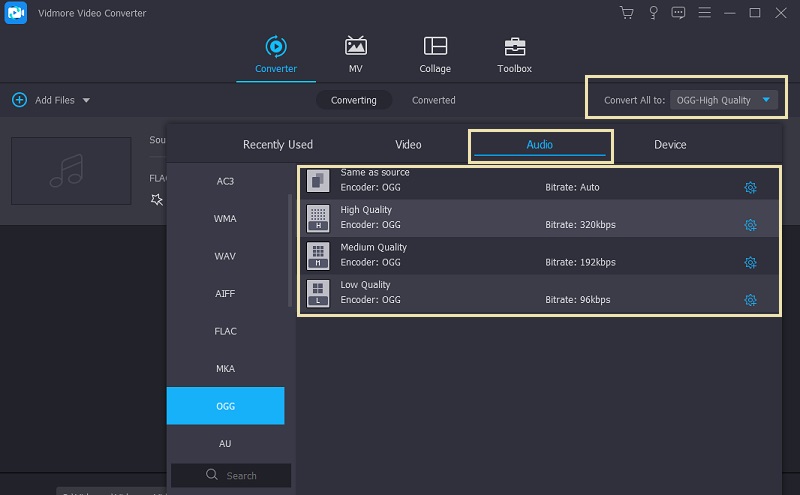Open settings gear for High Quality preset
Viewport: 800px width, 495px height.
pos(750,225)
